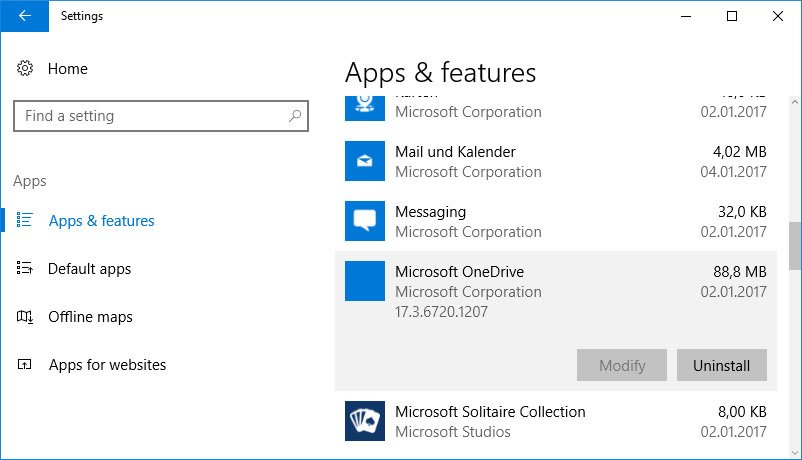The image size is (802, 460).
Task: Click the Apps & features page heading
Action: point(440,73)
